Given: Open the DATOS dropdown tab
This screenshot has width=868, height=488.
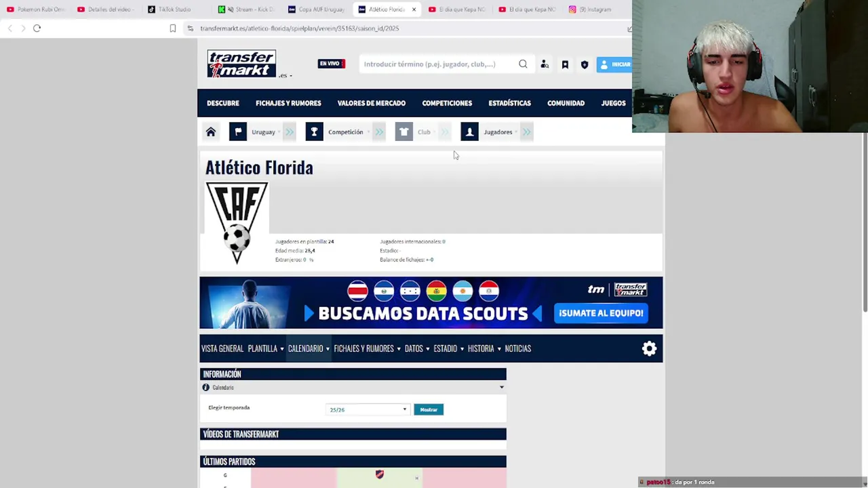Looking at the screenshot, I should [417, 349].
